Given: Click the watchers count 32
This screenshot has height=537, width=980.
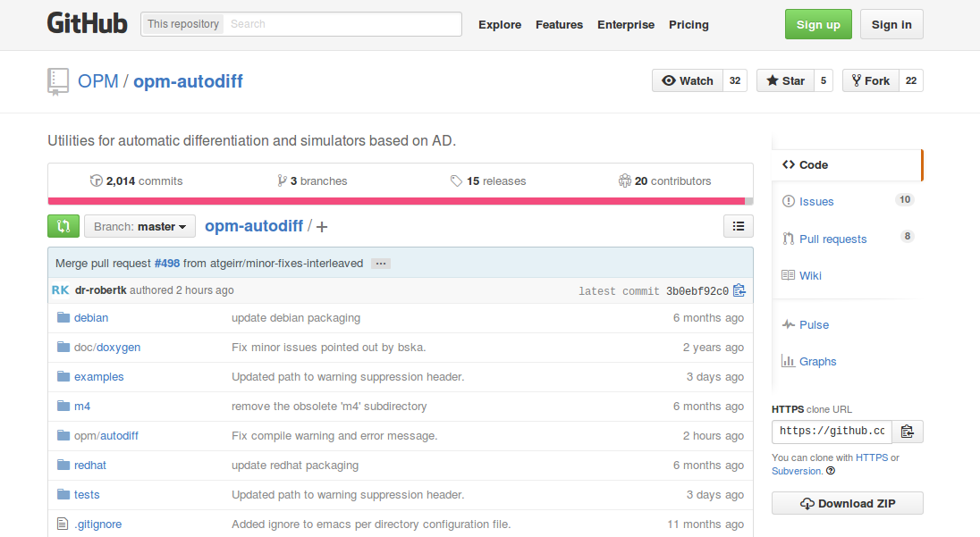Looking at the screenshot, I should [x=735, y=80].
